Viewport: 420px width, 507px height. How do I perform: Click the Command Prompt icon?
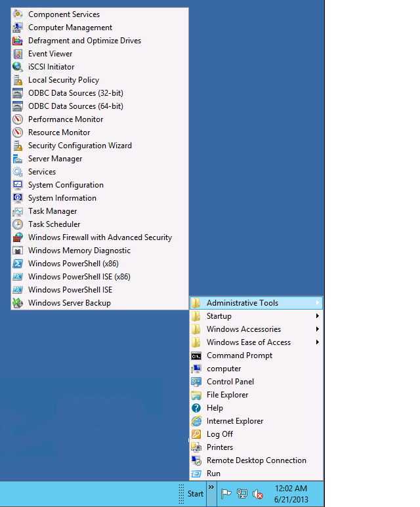196,355
